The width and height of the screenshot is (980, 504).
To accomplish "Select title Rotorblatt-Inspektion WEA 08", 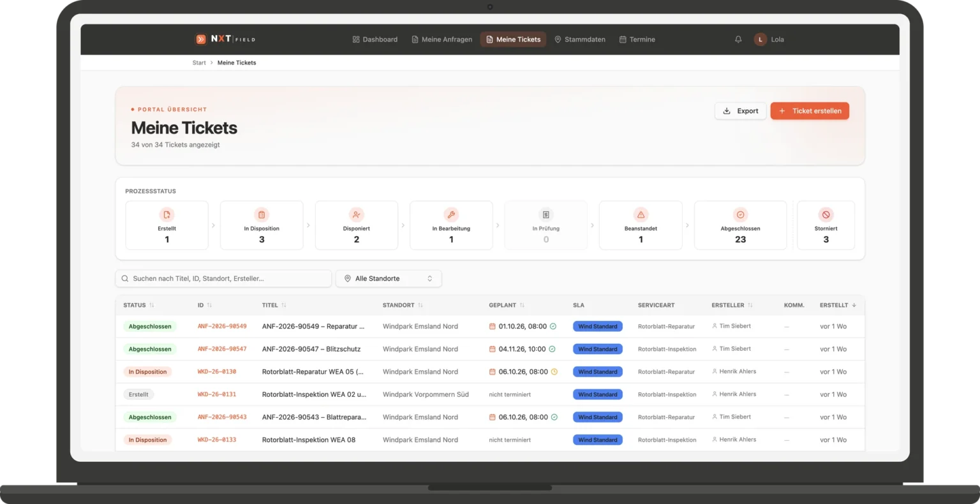I will [x=309, y=440].
